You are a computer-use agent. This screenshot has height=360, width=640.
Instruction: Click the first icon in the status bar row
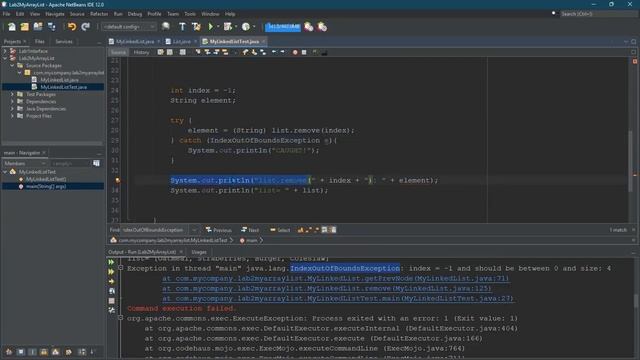(9, 352)
